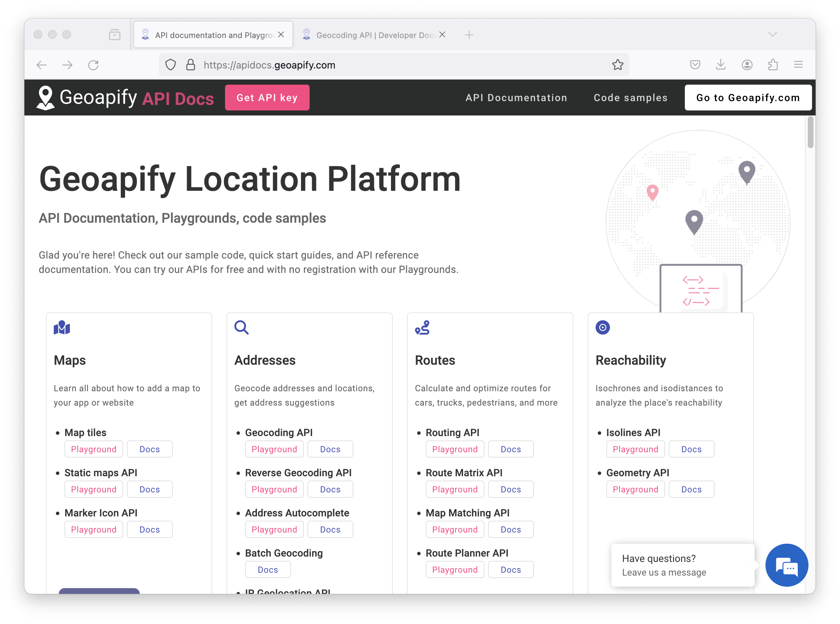
Task: Click the Get API key button
Action: pyautogui.click(x=267, y=98)
